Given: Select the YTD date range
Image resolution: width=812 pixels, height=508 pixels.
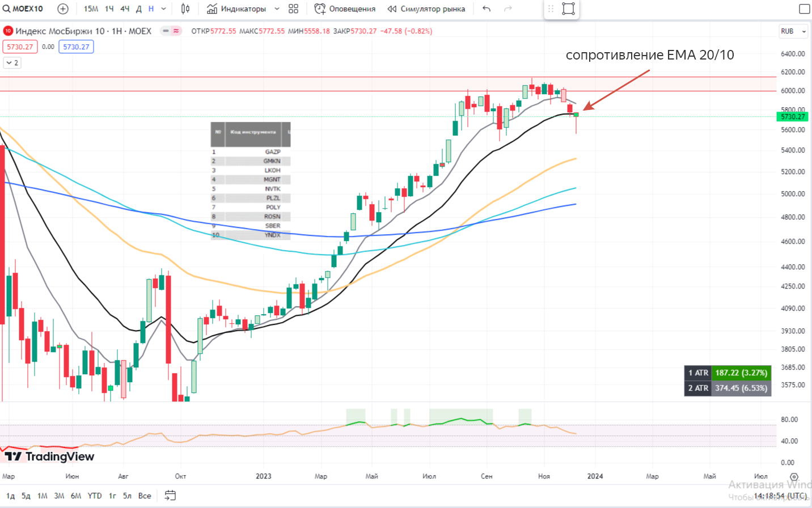Looking at the screenshot, I should [x=95, y=496].
